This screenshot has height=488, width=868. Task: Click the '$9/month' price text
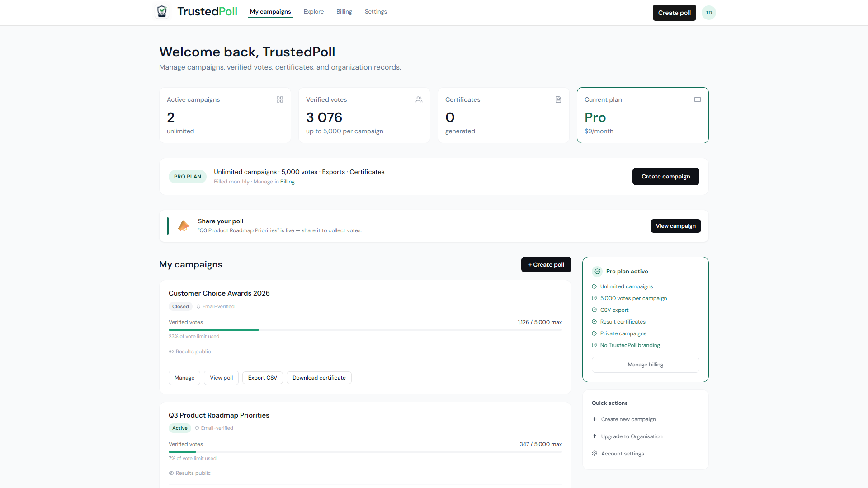(599, 131)
